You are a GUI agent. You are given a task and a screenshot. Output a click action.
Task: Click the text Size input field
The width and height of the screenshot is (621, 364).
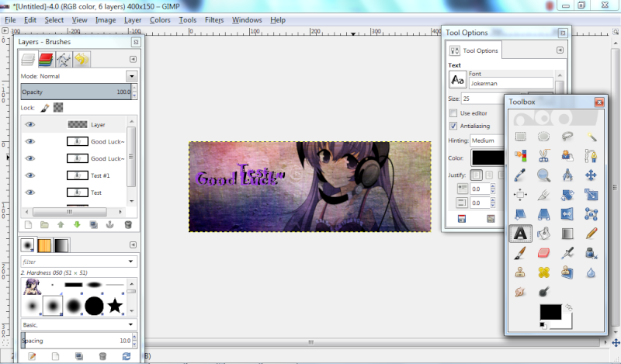pos(483,99)
